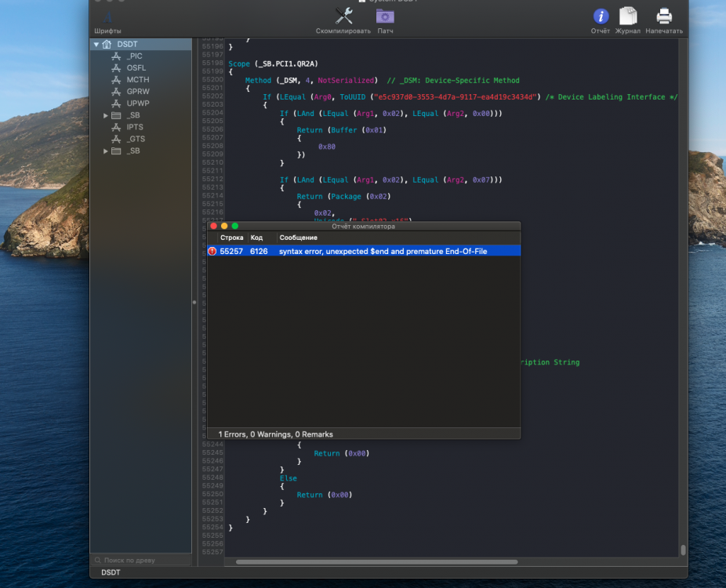Click the UPWP method icon
This screenshot has height=588, width=726.
[116, 103]
